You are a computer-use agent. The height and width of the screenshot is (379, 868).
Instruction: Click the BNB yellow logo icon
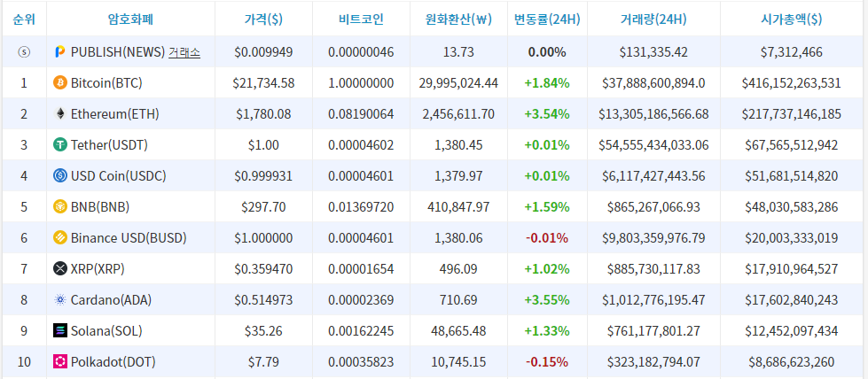click(59, 207)
